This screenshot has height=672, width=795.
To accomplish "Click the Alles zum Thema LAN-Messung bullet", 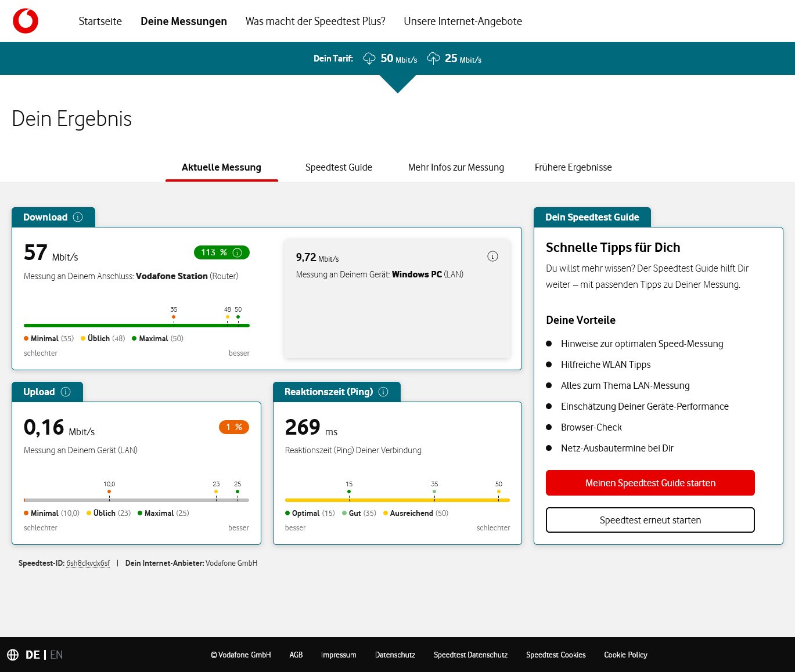I will click(625, 385).
